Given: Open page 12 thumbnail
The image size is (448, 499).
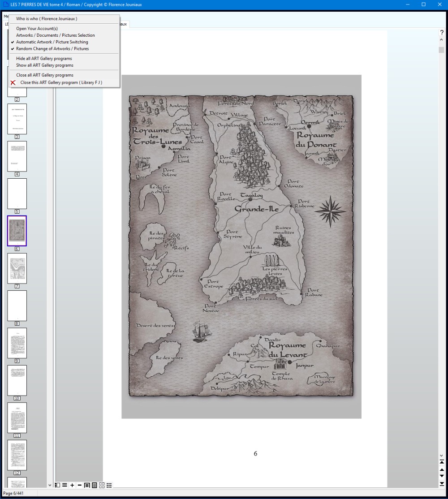Looking at the screenshot, I should 17,455.
